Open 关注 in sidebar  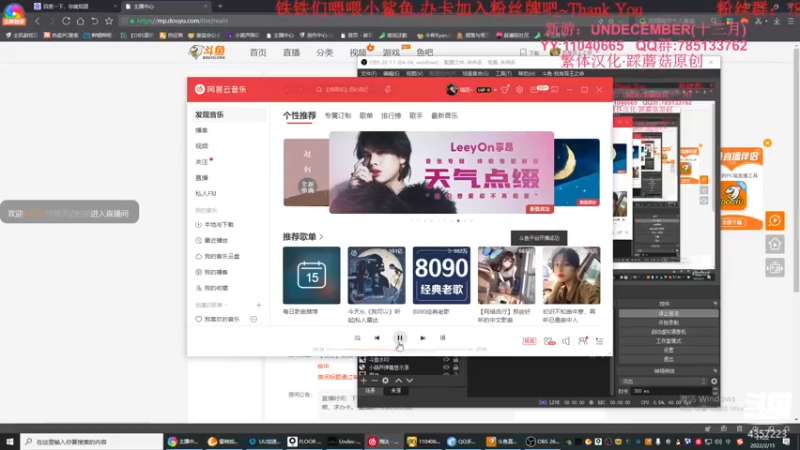pyautogui.click(x=228, y=162)
